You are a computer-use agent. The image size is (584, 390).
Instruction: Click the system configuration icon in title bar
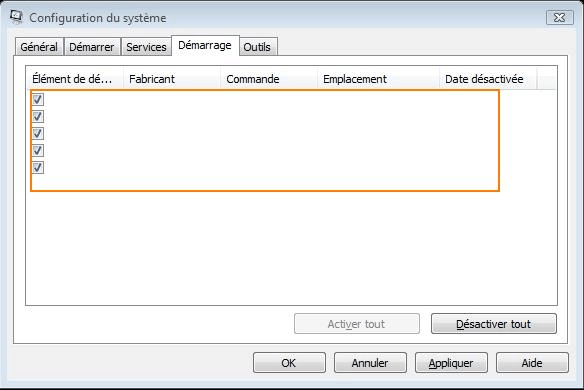(16, 17)
